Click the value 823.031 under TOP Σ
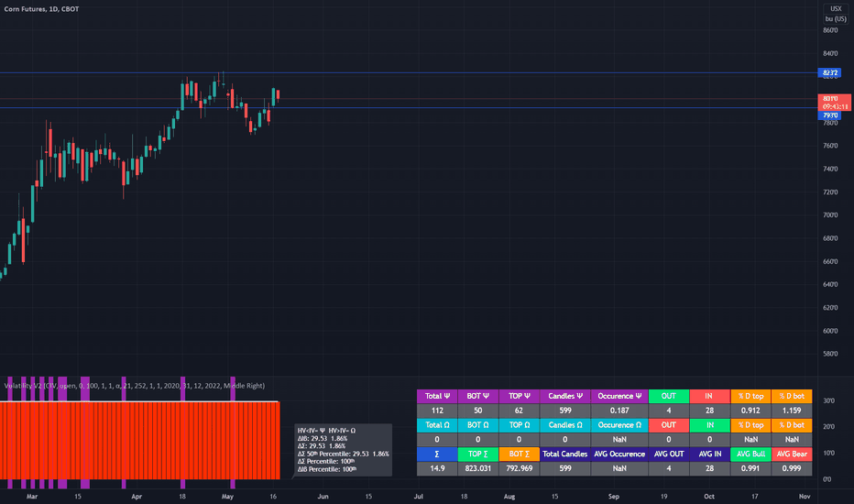854x504 pixels. 478,468
